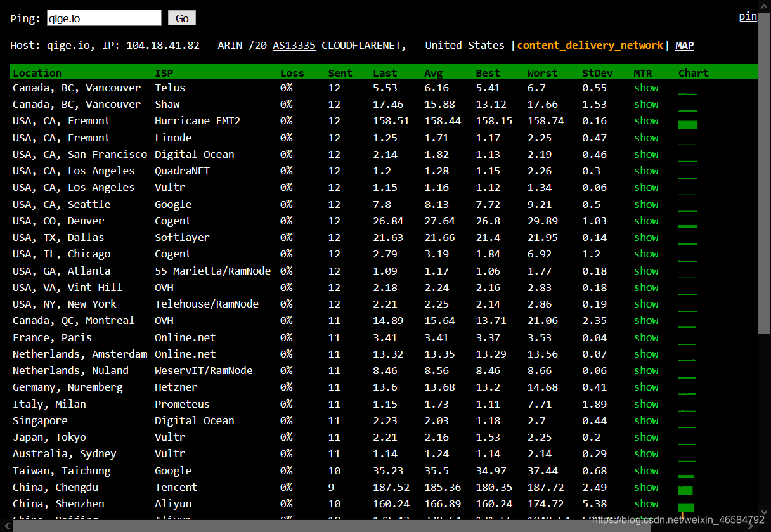
Task: Show MTR for Fremont Linode
Action: tap(646, 138)
